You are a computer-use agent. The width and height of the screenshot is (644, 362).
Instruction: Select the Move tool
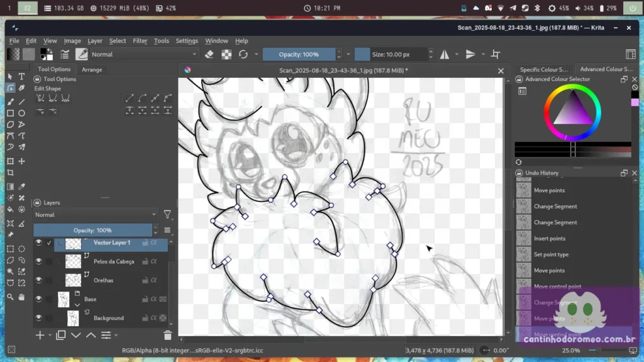22,162
